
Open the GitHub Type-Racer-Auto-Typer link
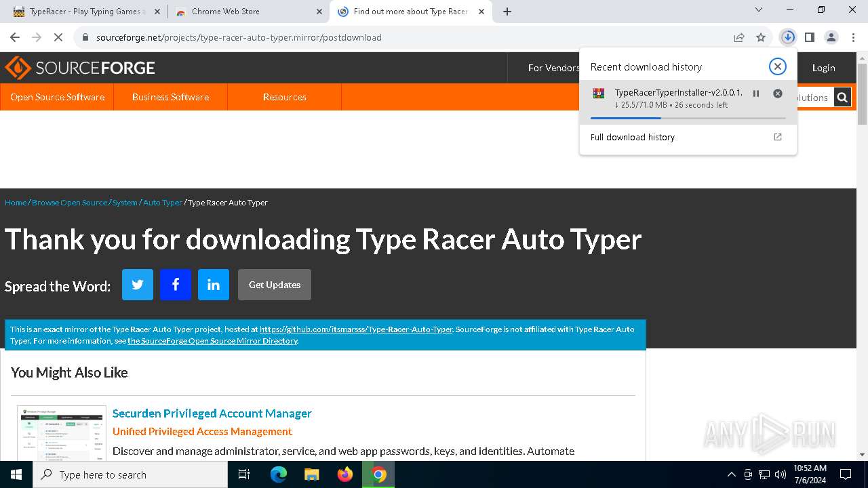pyautogui.click(x=356, y=329)
